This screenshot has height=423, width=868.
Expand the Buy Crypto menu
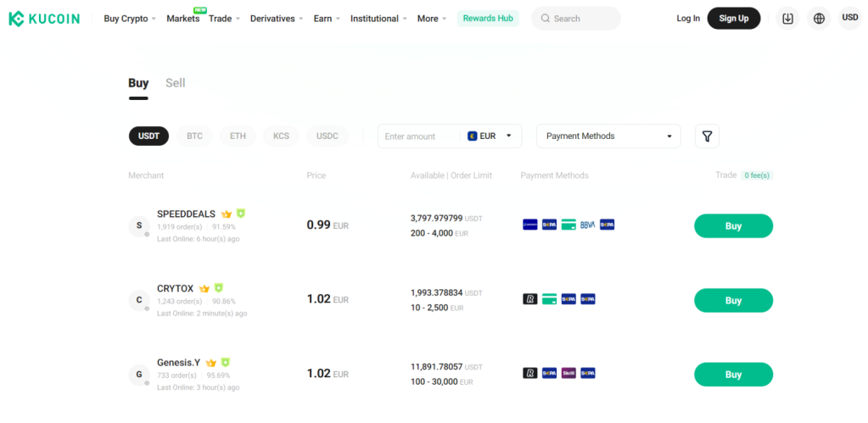click(x=129, y=18)
